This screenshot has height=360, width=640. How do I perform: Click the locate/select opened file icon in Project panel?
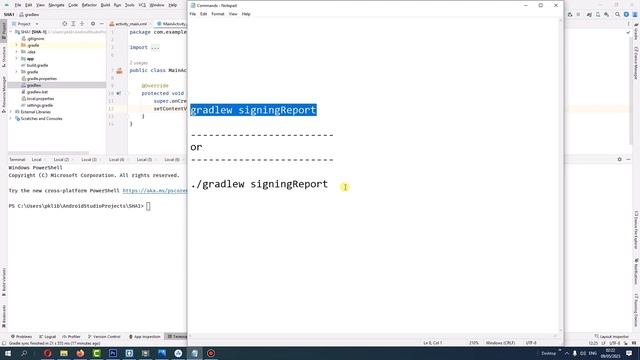[x=64, y=24]
